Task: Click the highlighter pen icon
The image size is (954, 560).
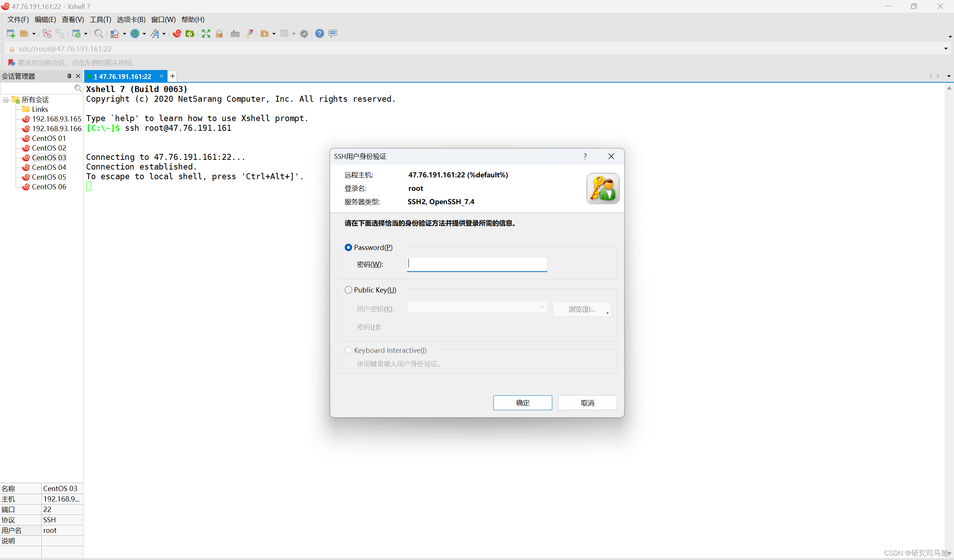Action: [249, 34]
